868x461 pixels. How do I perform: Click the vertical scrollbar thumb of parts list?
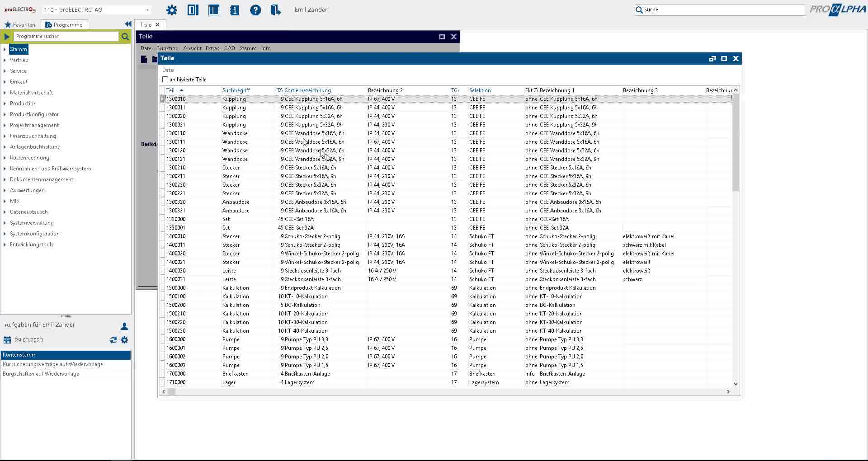coord(736,142)
